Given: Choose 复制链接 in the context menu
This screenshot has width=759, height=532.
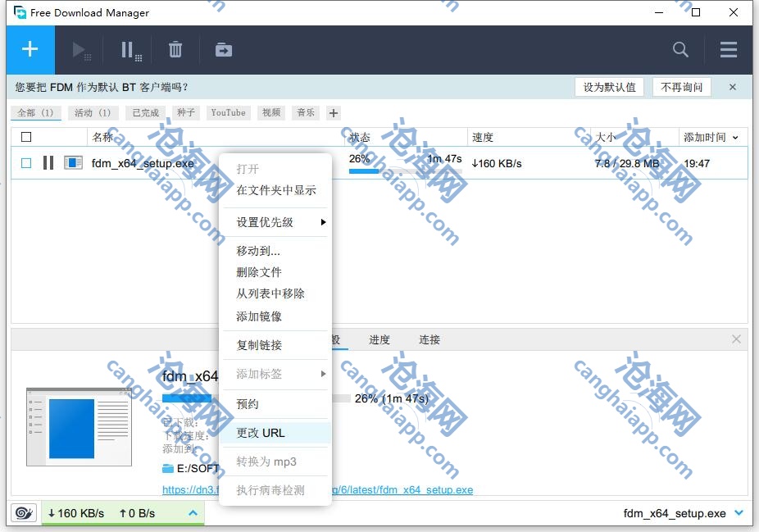Looking at the screenshot, I should click(259, 345).
